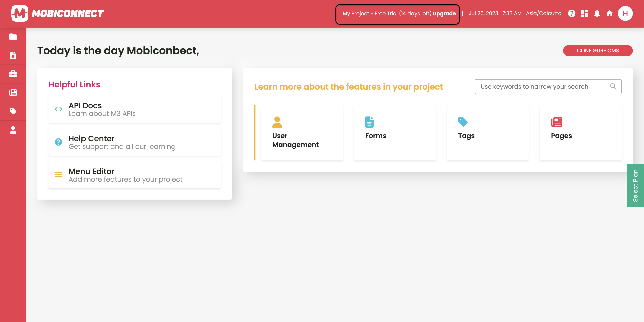This screenshot has width=644, height=322.
Task: Open the API Docs helpful link
Action: pyautogui.click(x=135, y=109)
